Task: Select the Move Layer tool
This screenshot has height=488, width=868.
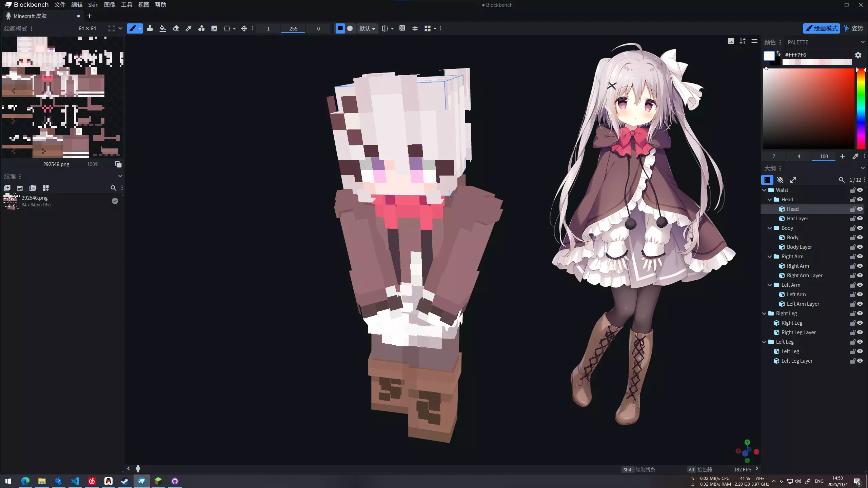Action: [x=244, y=28]
